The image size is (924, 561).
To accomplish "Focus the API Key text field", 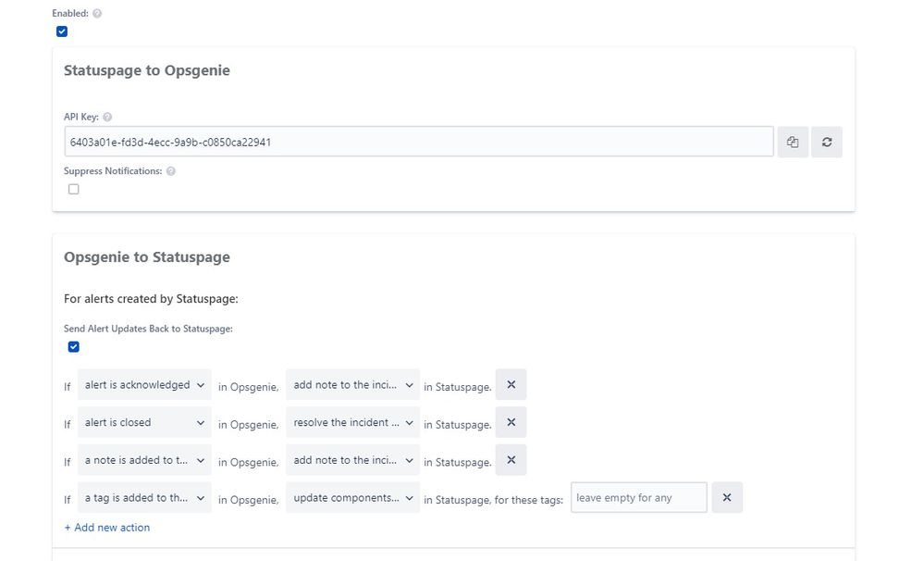I will (x=419, y=142).
